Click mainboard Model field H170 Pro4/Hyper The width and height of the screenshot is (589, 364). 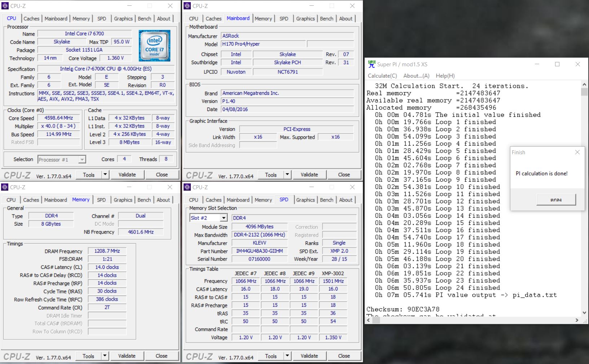coord(263,44)
